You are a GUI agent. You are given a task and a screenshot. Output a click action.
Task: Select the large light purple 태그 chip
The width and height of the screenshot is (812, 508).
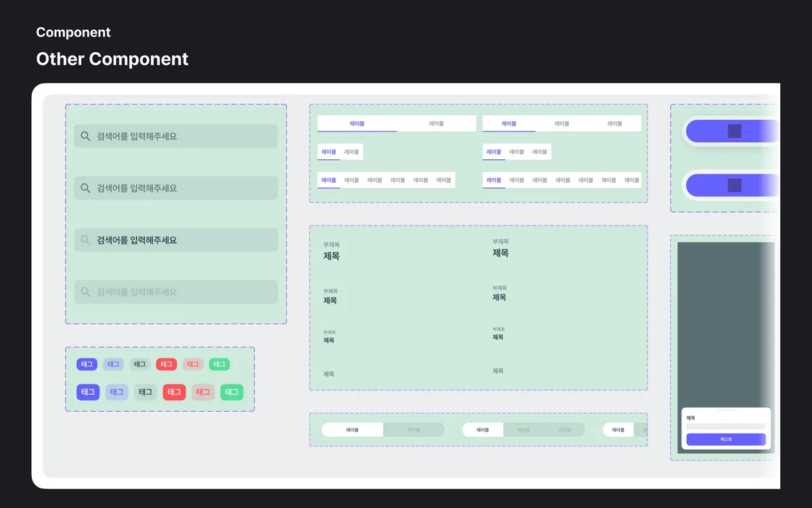coord(116,392)
